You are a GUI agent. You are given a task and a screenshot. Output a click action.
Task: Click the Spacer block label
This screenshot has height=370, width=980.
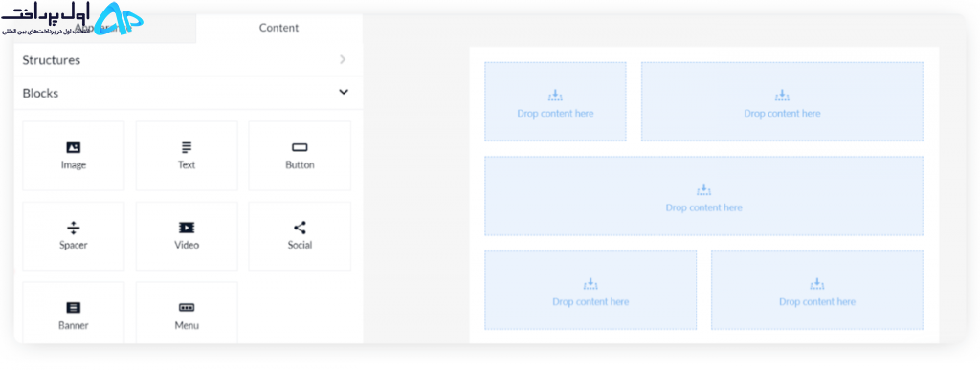click(x=73, y=245)
